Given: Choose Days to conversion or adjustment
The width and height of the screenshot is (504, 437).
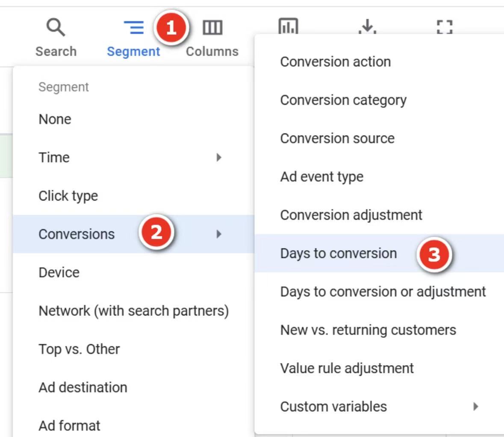Looking at the screenshot, I should [379, 291].
